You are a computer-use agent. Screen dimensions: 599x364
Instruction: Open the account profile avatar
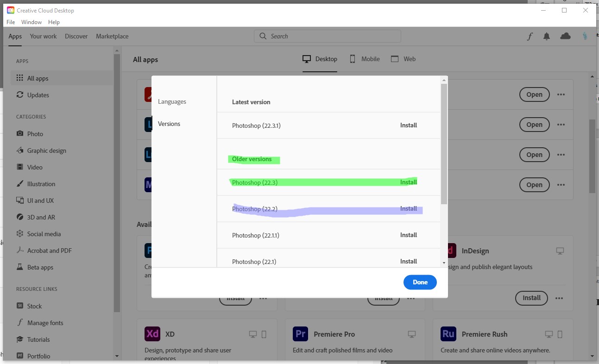click(x=585, y=36)
